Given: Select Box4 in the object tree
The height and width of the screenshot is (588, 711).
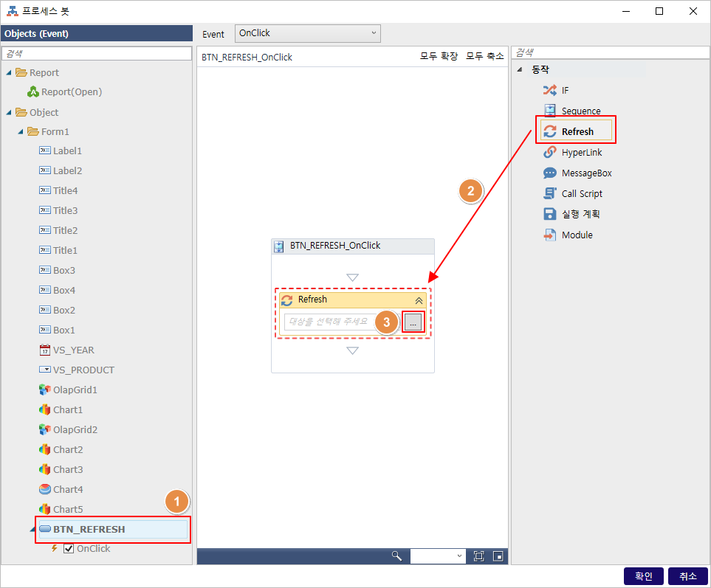Looking at the screenshot, I should 64,291.
